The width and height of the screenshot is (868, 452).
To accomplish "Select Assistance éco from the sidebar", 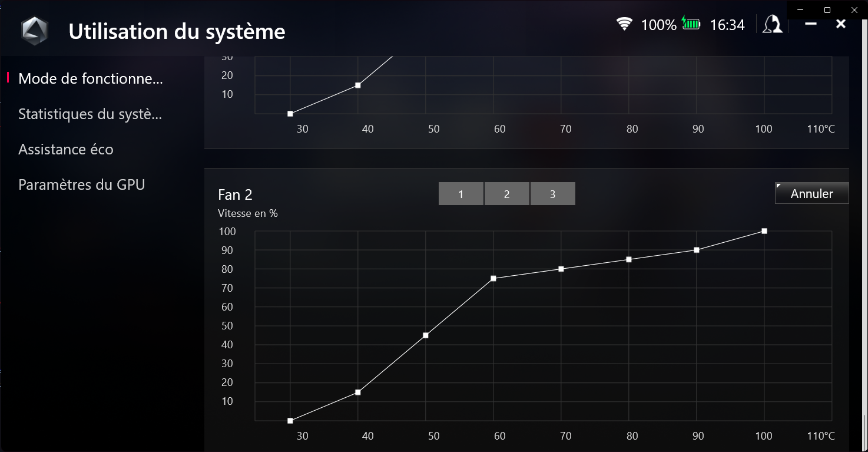I will coord(65,149).
